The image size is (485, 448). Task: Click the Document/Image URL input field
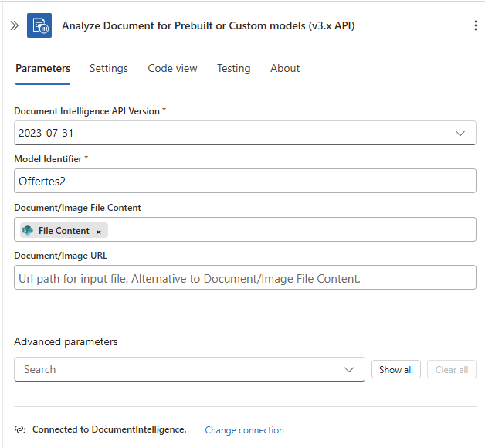245,278
